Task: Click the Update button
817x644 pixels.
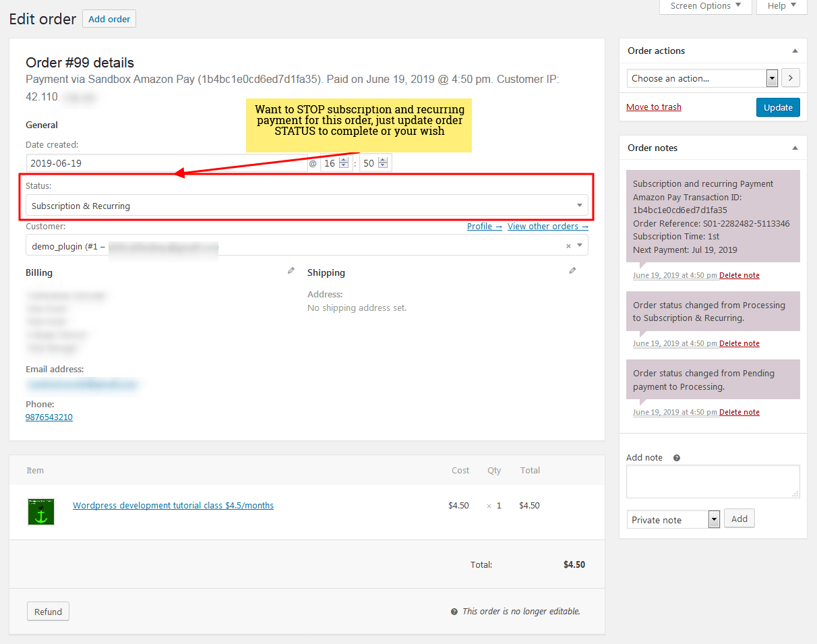Action: tap(777, 108)
